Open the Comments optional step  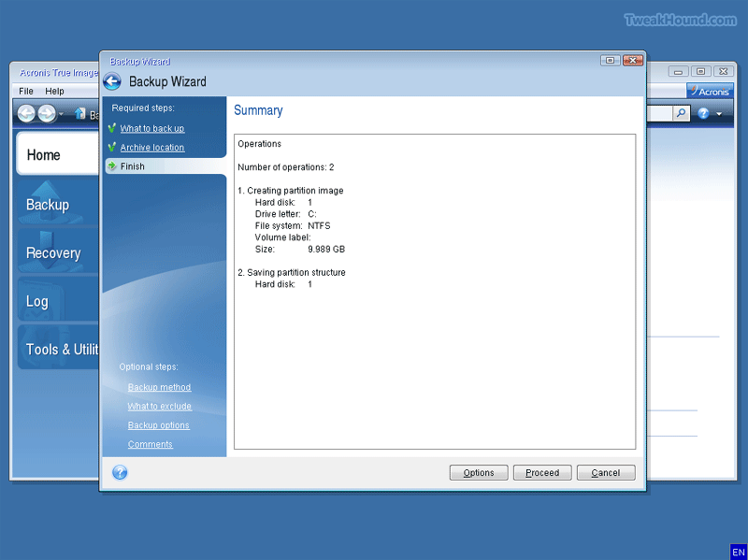[x=151, y=445]
